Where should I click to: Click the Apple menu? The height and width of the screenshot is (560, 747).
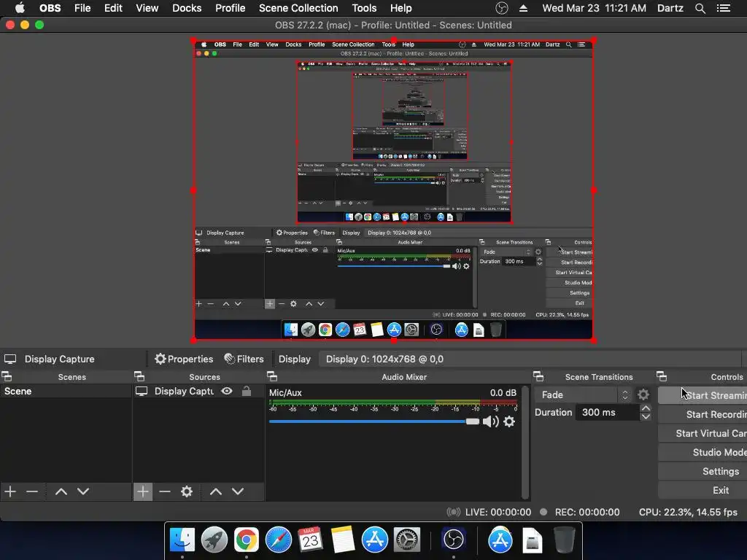click(20, 8)
